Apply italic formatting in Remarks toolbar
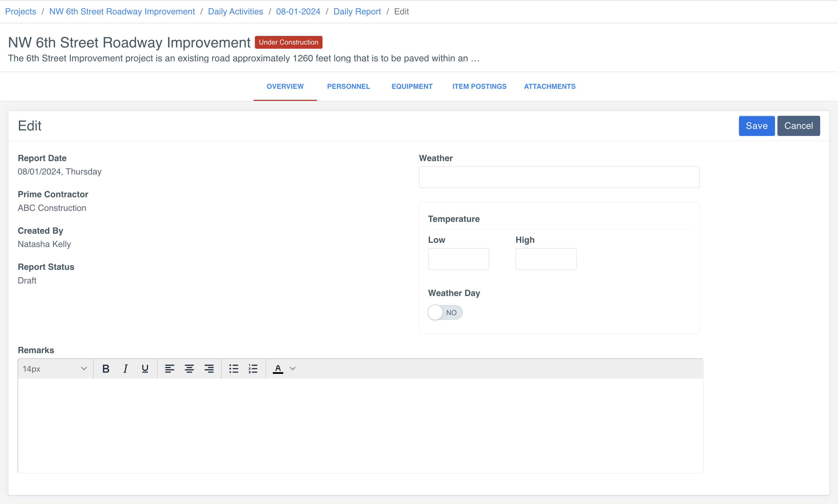The height and width of the screenshot is (504, 838). point(125,369)
